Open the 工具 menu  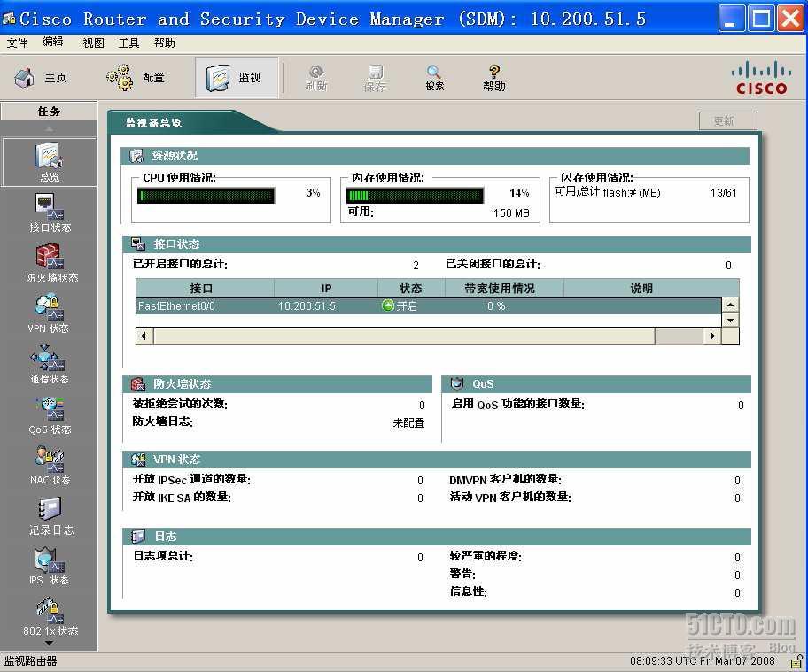click(128, 42)
